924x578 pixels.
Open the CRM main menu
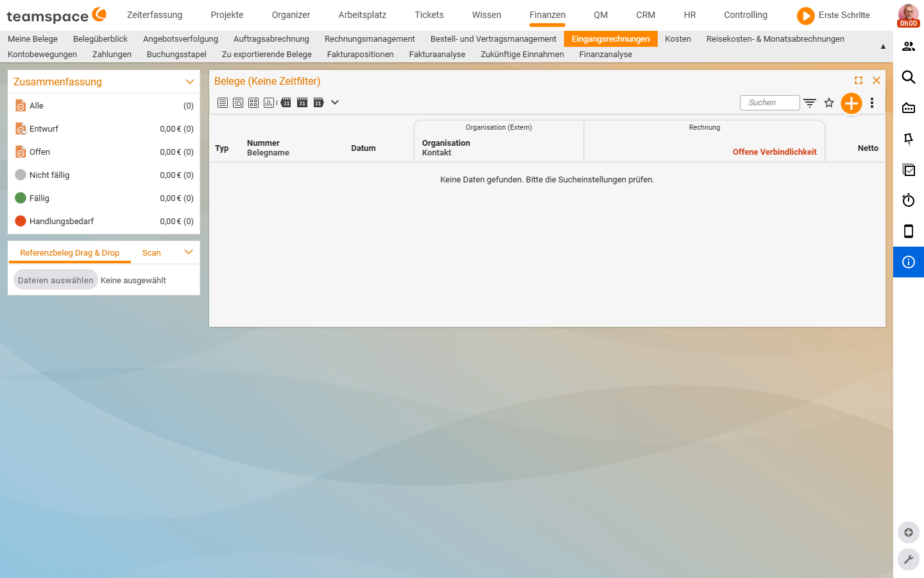646,15
